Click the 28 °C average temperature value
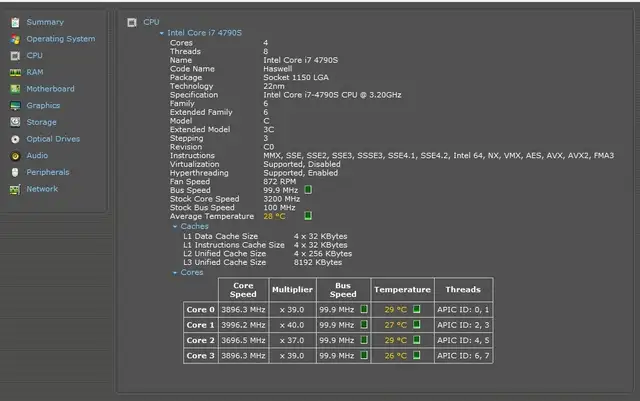Screen dimensions: 640x401 (274, 216)
